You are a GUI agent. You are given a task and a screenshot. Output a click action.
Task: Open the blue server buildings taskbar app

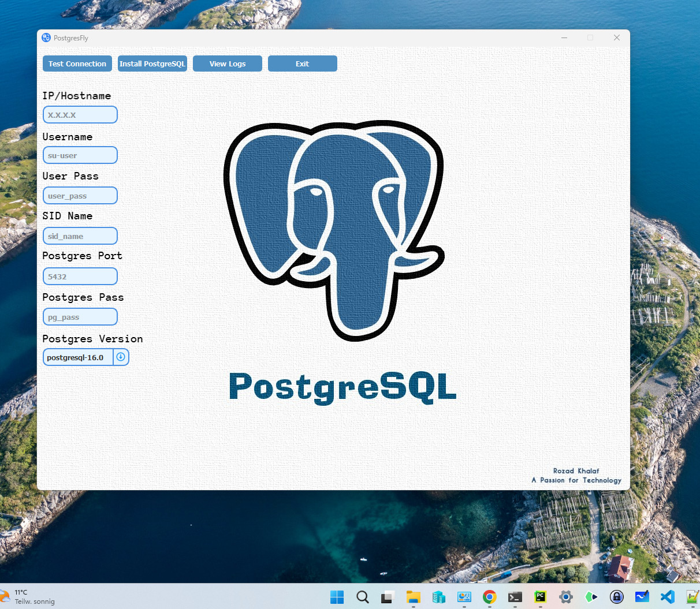(438, 596)
